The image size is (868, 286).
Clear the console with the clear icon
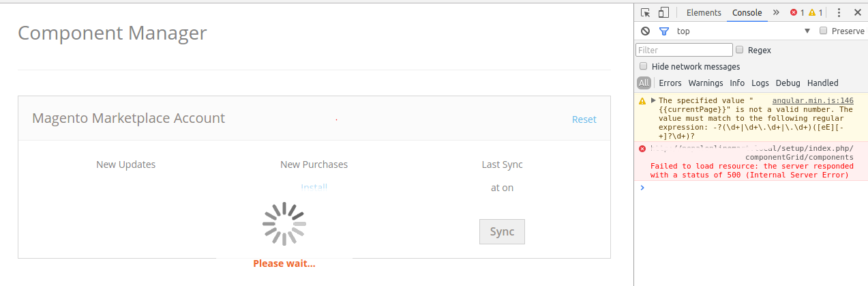(x=645, y=31)
